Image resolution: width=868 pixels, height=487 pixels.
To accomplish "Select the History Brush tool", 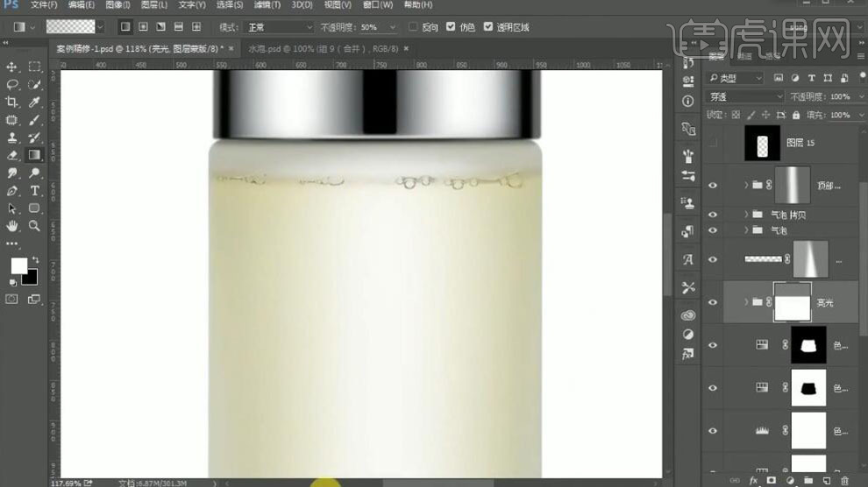I will [34, 138].
